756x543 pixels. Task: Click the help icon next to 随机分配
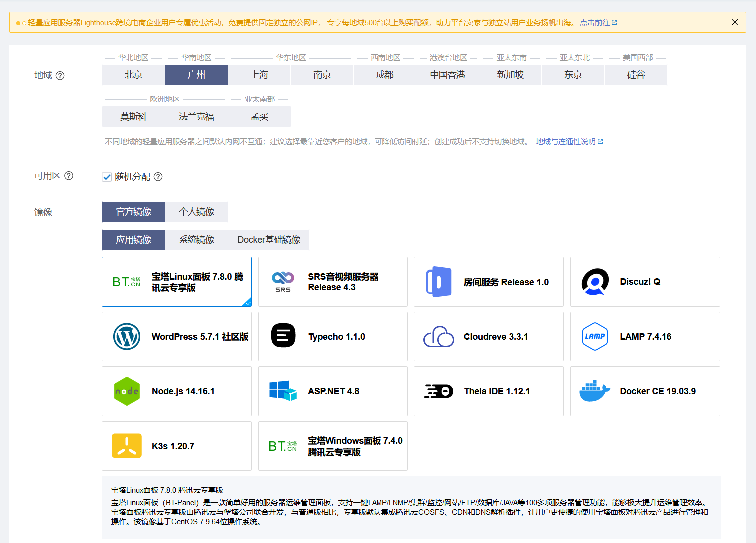coord(158,177)
